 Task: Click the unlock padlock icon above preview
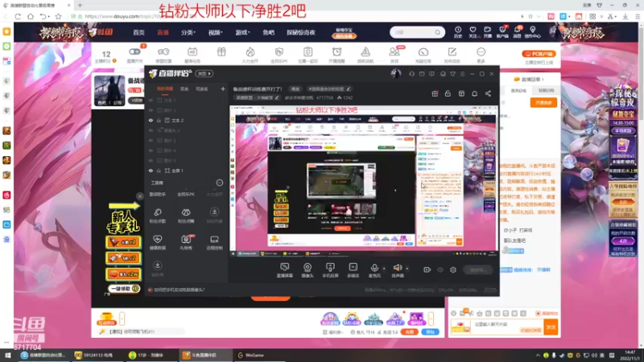tap(448, 93)
